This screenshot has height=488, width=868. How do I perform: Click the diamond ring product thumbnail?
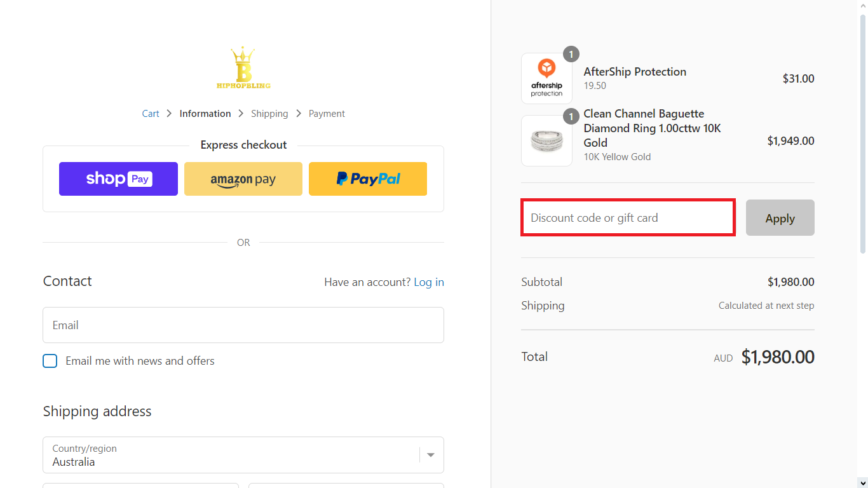546,140
